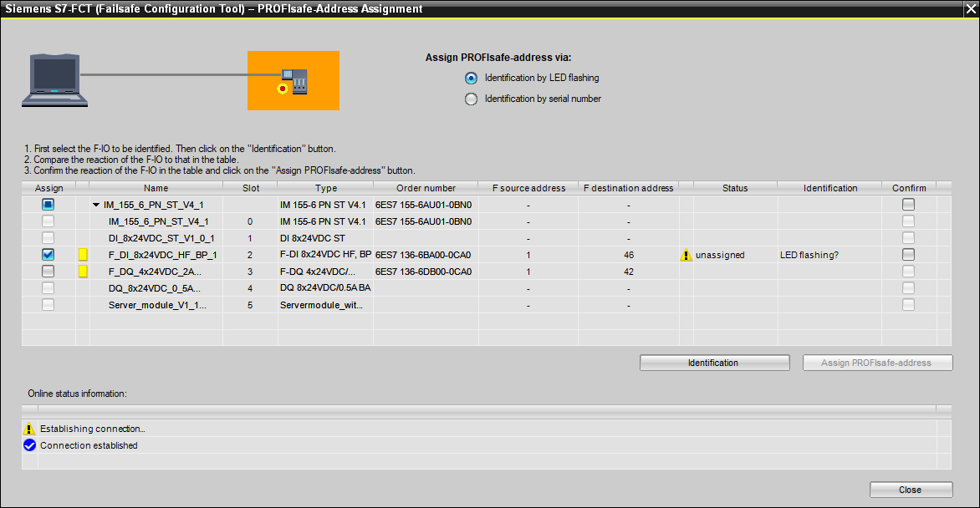Click F destination address column header
This screenshot has height=508, width=980.
[627, 188]
